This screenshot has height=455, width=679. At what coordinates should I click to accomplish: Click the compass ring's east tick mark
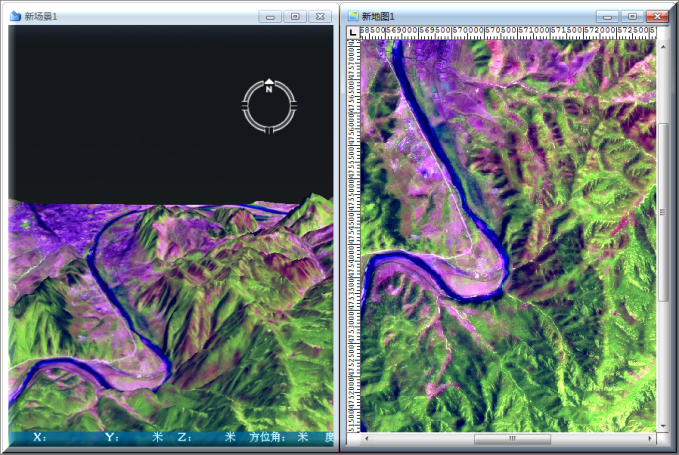pos(293,106)
